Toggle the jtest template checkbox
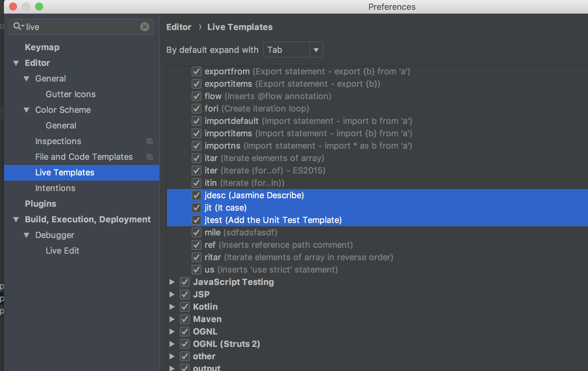Screen dimensions: 588x371 coord(197,220)
